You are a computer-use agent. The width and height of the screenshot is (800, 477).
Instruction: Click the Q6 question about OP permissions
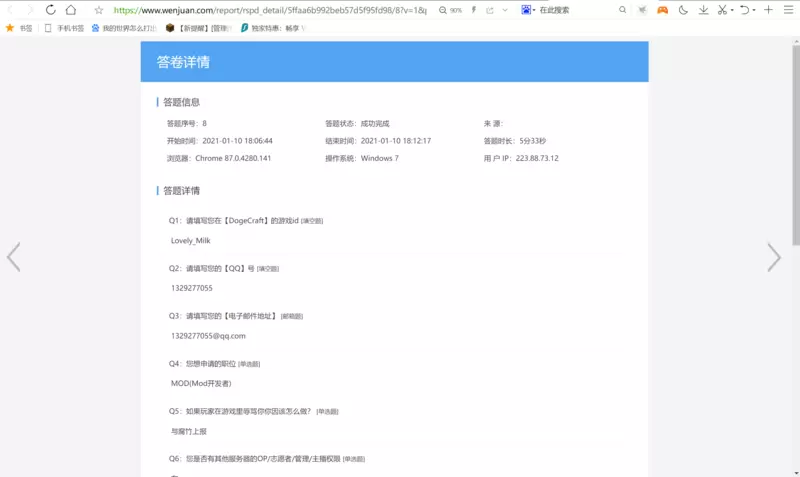pos(267,459)
